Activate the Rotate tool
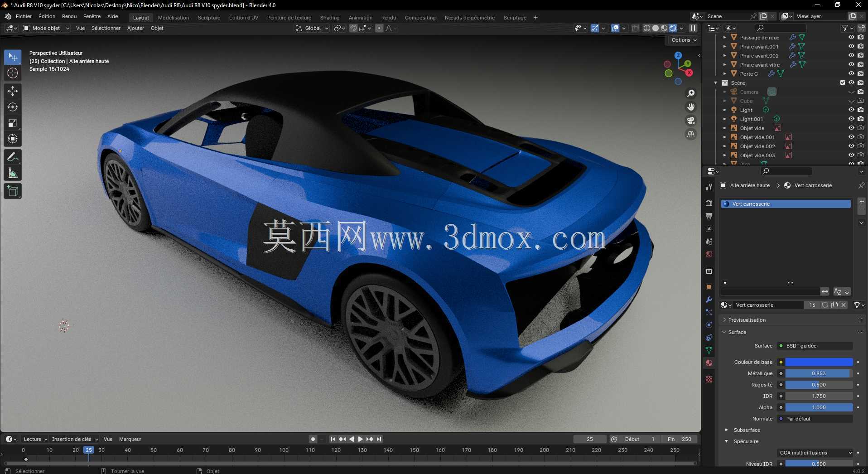This screenshot has width=868, height=474. click(13, 107)
